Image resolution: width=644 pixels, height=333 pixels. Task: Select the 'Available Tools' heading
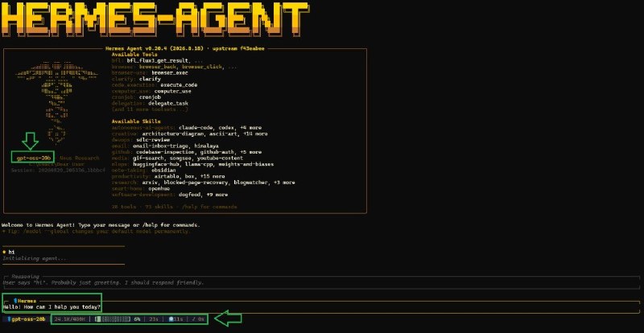click(134, 55)
